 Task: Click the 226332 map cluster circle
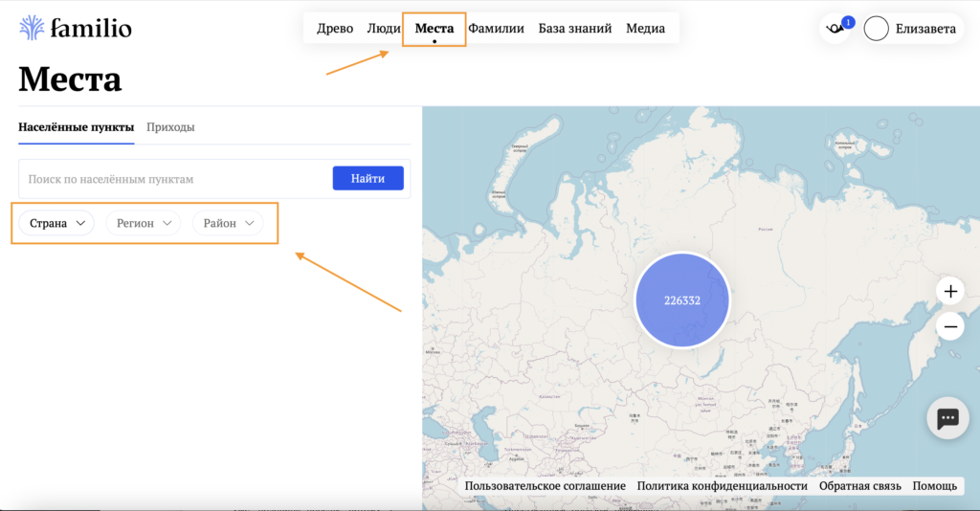pos(681,300)
